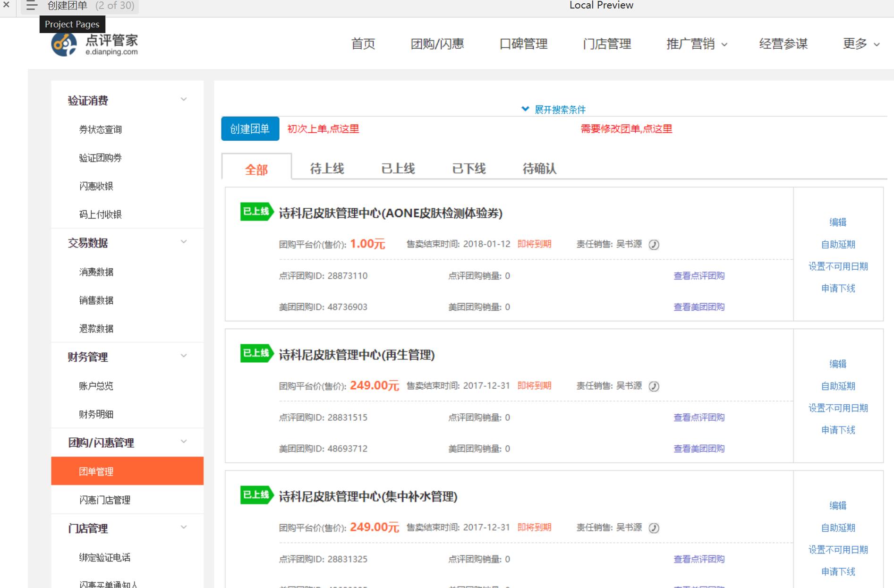Click 设置不可用日期 for AONE皮肤检测体验券 deal

click(x=838, y=266)
